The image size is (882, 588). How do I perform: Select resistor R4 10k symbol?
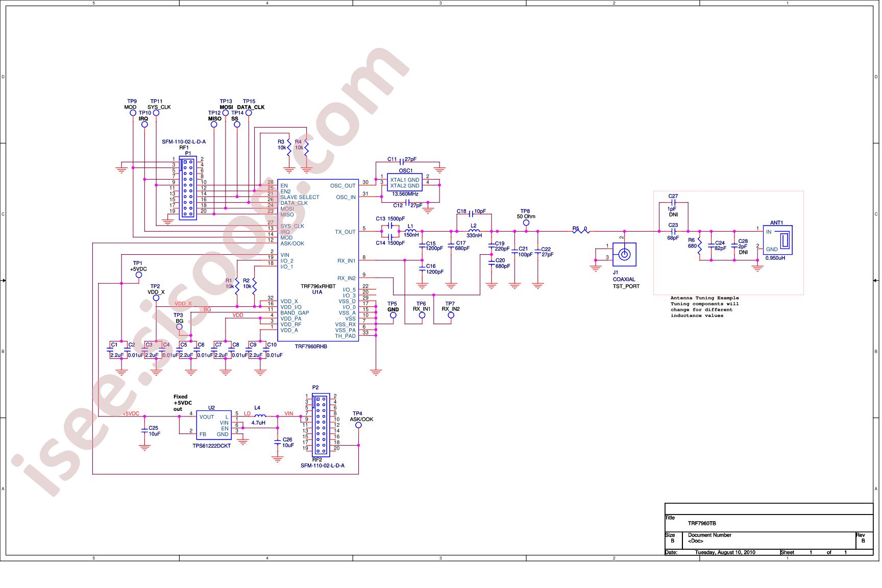pyautogui.click(x=306, y=147)
